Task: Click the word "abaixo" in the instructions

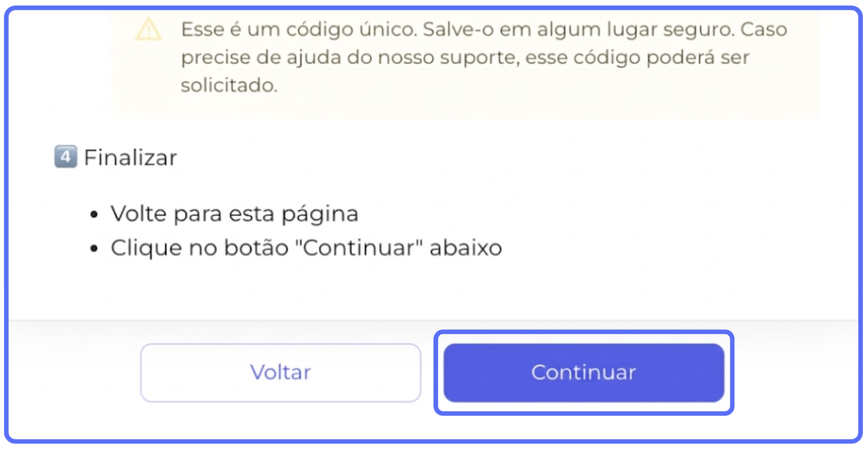Action: click(x=466, y=248)
